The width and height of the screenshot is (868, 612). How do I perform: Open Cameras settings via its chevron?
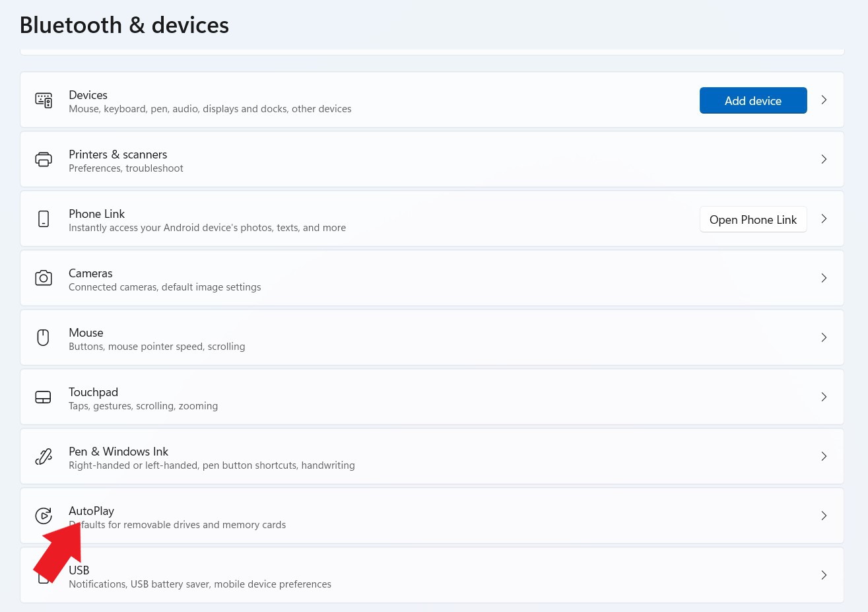[x=824, y=278]
